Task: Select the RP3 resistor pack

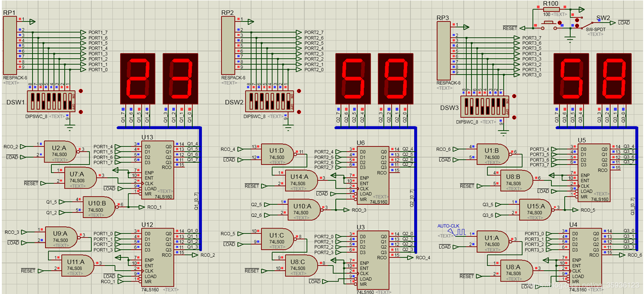Action: [x=443, y=51]
